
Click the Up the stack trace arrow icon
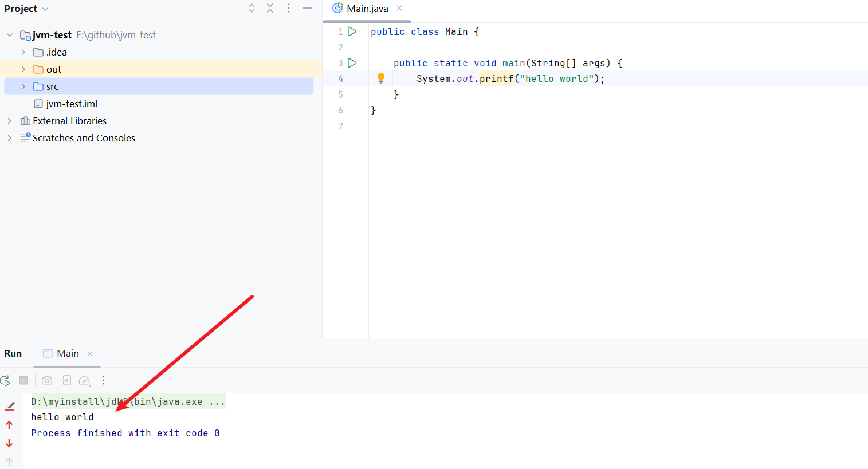(x=9, y=425)
